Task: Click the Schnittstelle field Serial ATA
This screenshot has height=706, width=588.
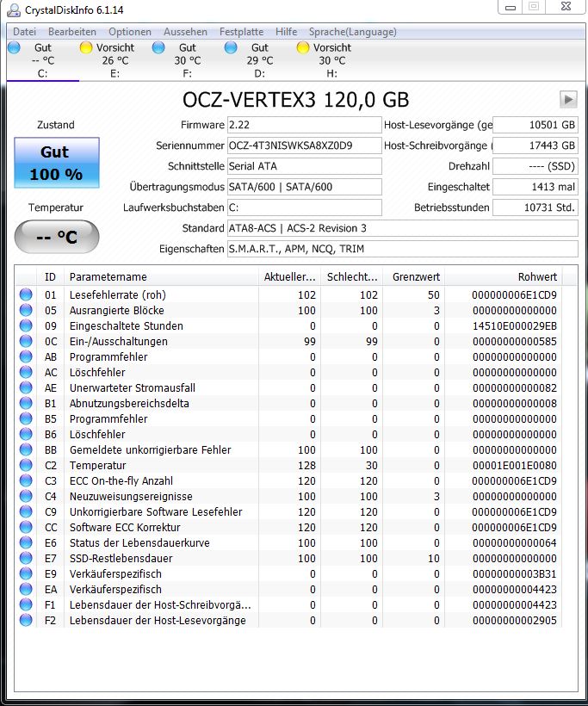Action: [305, 166]
